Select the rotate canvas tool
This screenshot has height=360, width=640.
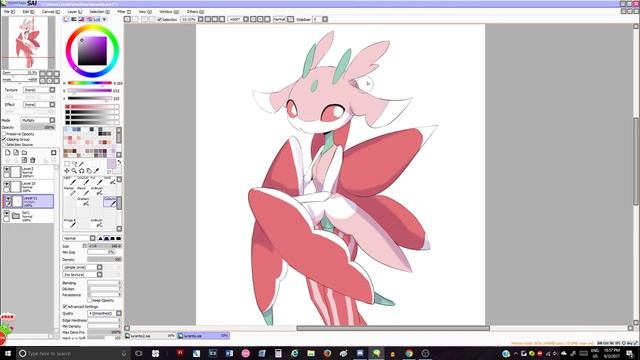coord(82,171)
